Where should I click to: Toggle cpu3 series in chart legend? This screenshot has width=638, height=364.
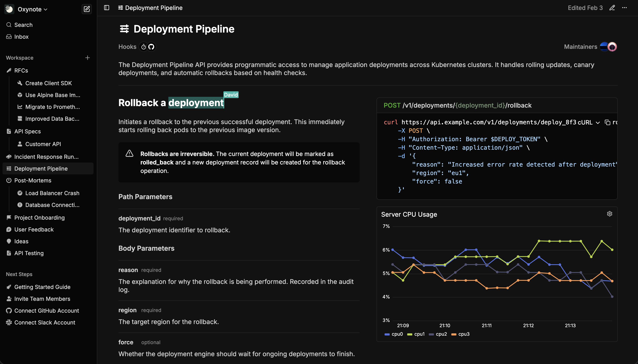coord(461,334)
